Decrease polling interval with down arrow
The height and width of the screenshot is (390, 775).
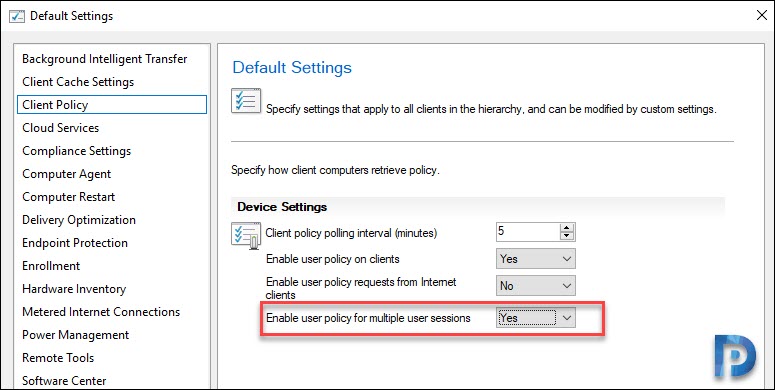click(567, 236)
